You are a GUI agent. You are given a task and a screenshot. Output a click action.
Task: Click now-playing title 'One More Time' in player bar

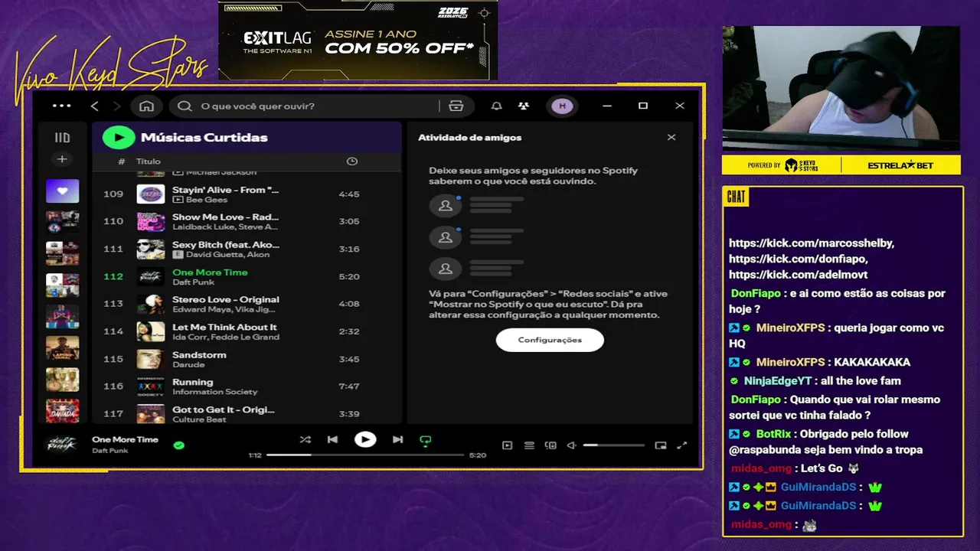pyautogui.click(x=125, y=439)
